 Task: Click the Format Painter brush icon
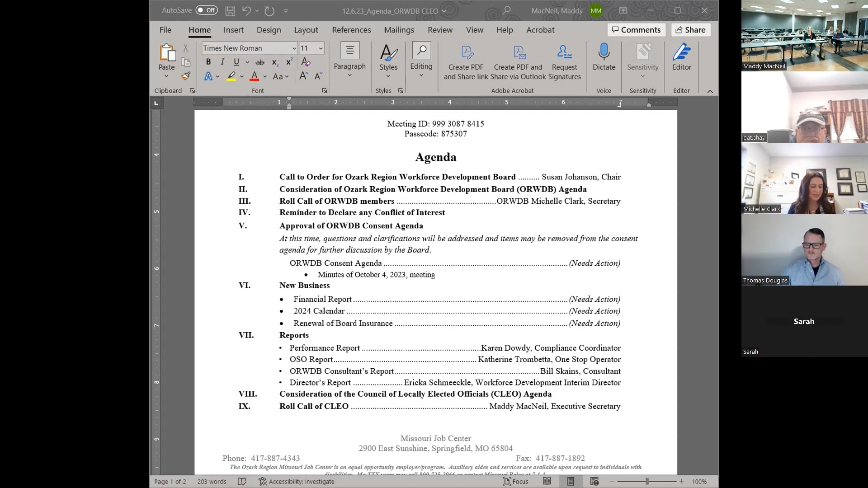(186, 76)
